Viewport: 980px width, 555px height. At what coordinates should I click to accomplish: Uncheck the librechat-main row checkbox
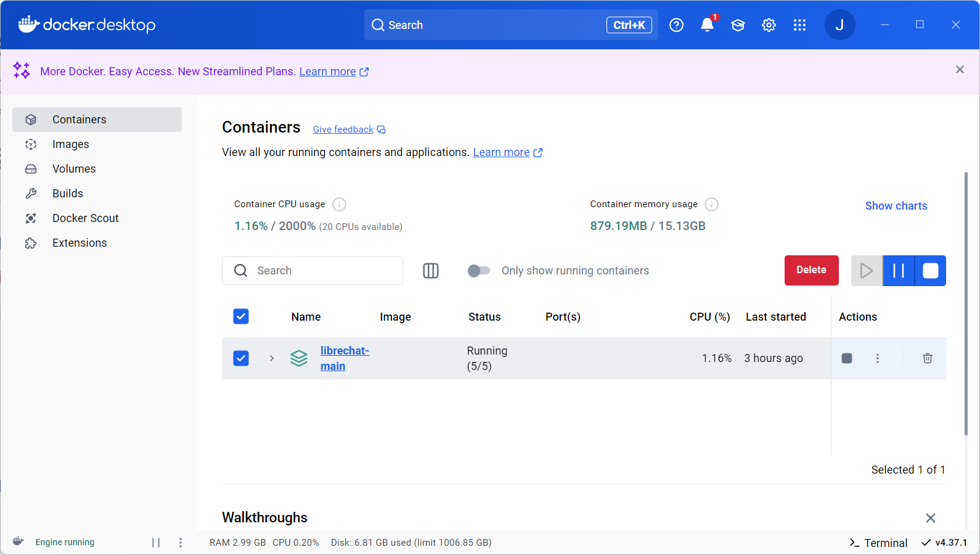point(241,358)
